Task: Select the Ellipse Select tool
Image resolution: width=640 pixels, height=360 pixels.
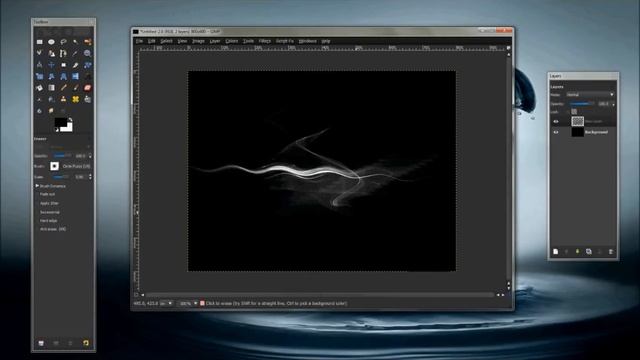Action: tap(51, 42)
